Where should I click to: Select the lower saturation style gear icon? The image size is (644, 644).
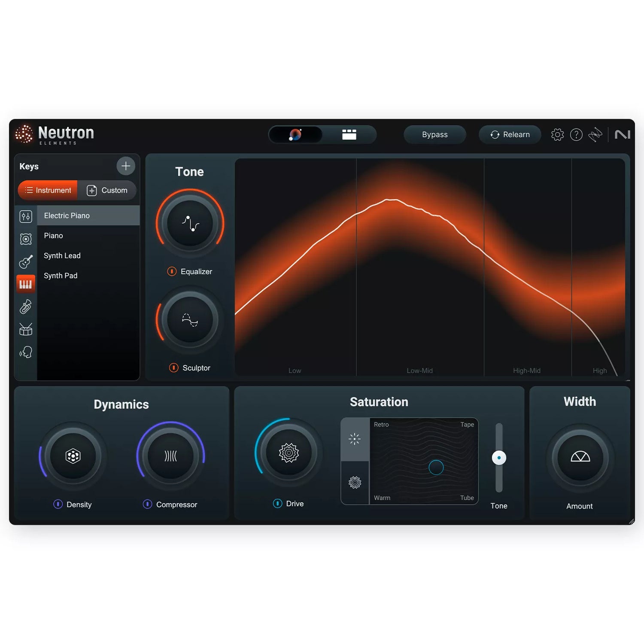pos(355,483)
